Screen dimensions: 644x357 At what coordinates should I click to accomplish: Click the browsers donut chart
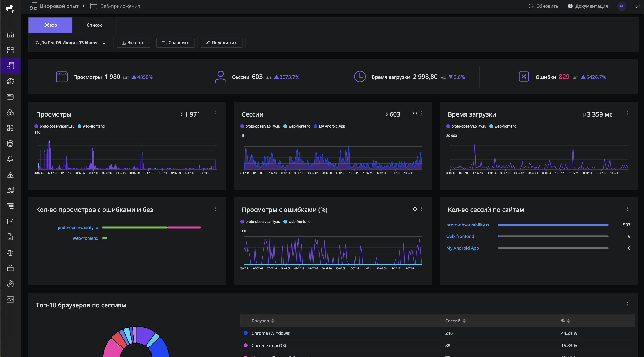click(x=136, y=342)
